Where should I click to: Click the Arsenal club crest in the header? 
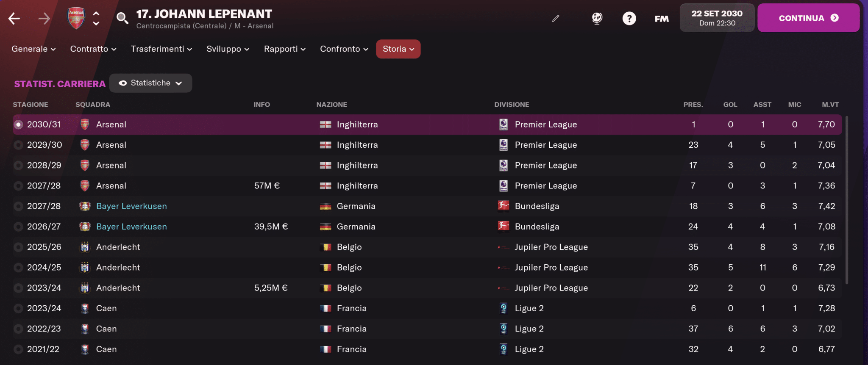point(76,17)
